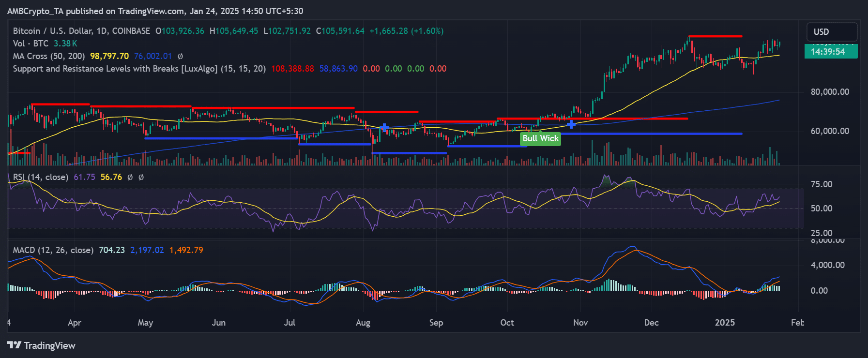Click the low price L102,751.92
The width and height of the screenshot is (868, 358).
[x=287, y=31]
